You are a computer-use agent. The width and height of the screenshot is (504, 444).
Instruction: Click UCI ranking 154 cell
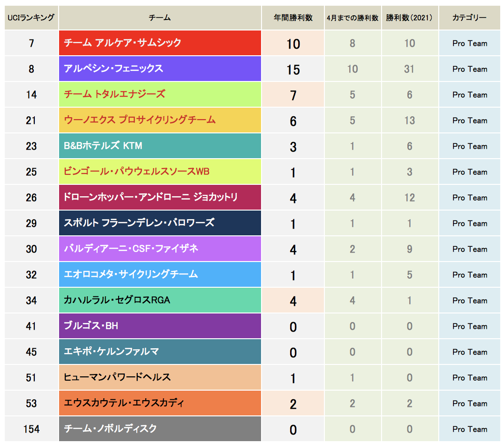click(31, 429)
